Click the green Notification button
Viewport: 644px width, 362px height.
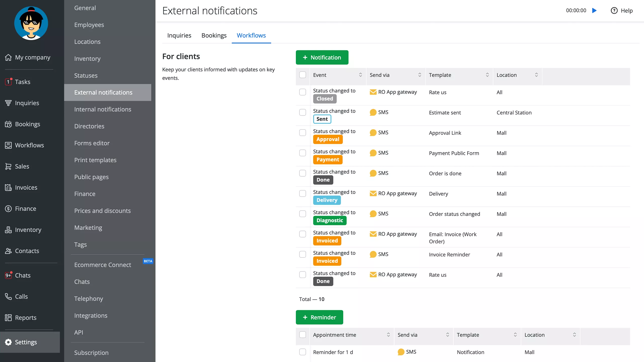click(322, 57)
